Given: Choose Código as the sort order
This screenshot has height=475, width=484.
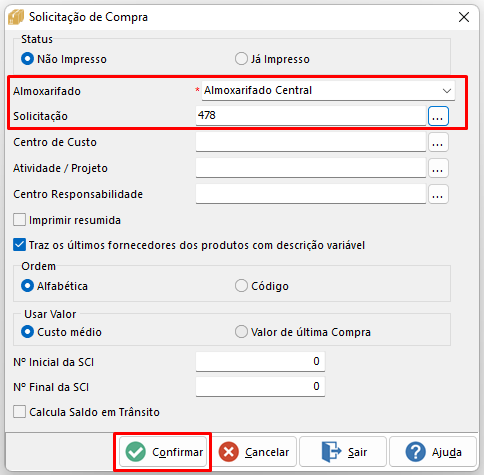Looking at the screenshot, I should (241, 286).
